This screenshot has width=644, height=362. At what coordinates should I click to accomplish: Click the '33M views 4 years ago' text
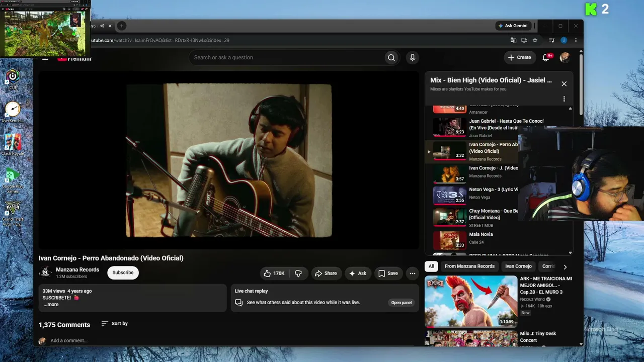click(67, 291)
